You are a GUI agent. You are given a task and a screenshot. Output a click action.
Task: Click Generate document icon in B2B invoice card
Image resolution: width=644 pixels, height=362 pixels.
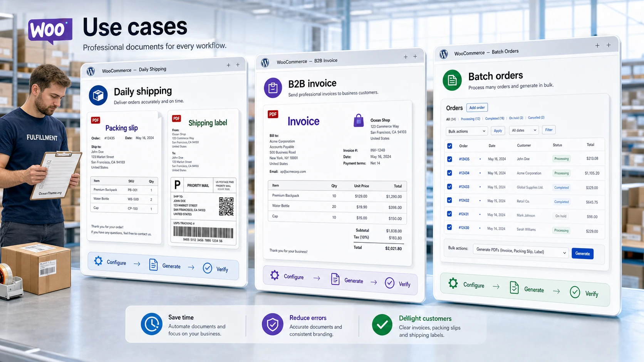tap(335, 279)
